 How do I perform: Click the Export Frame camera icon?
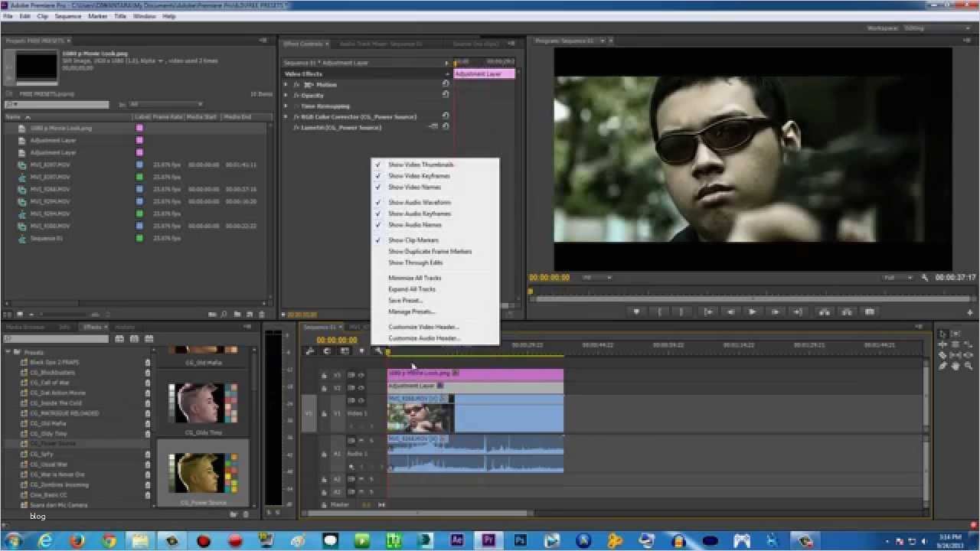(870, 311)
